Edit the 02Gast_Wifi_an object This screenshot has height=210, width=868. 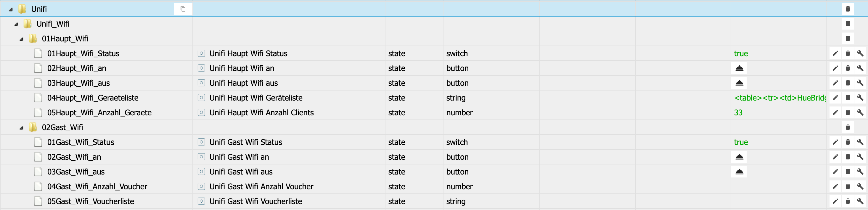point(835,157)
